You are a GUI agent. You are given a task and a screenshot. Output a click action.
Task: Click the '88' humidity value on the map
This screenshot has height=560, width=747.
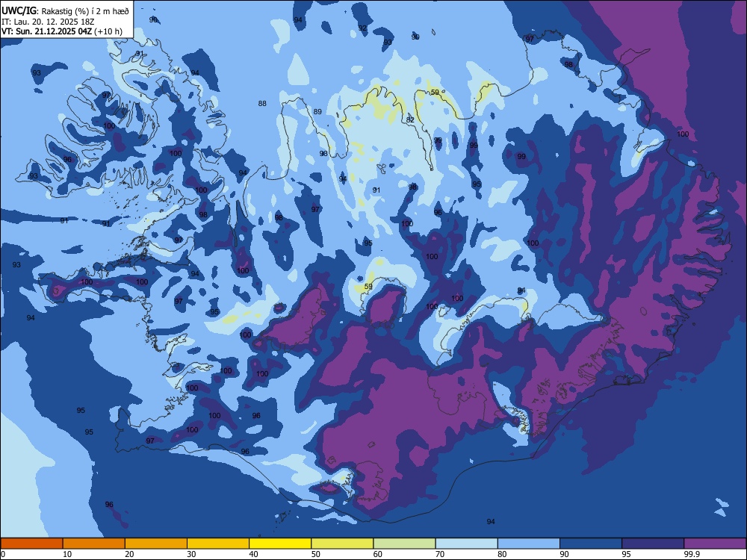click(262, 103)
